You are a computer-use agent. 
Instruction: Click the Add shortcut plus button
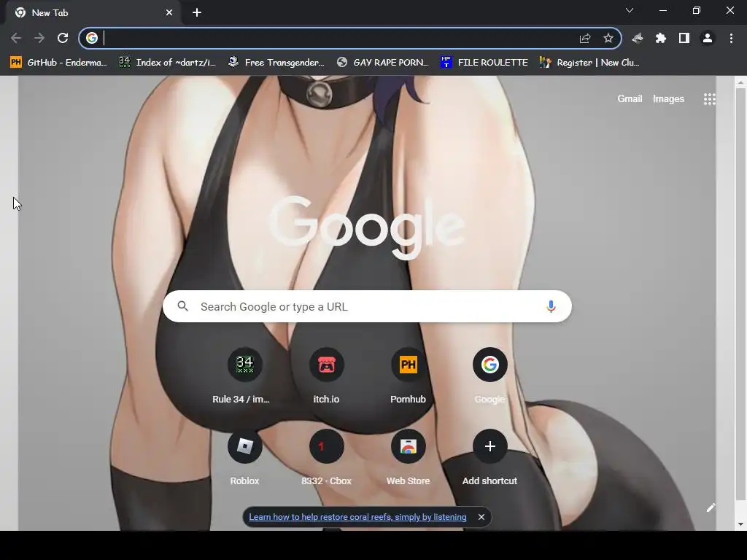(x=489, y=446)
